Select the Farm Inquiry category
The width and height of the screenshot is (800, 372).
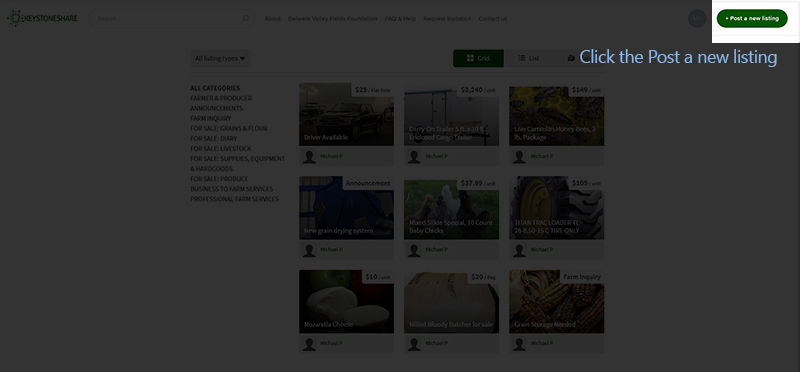(211, 118)
